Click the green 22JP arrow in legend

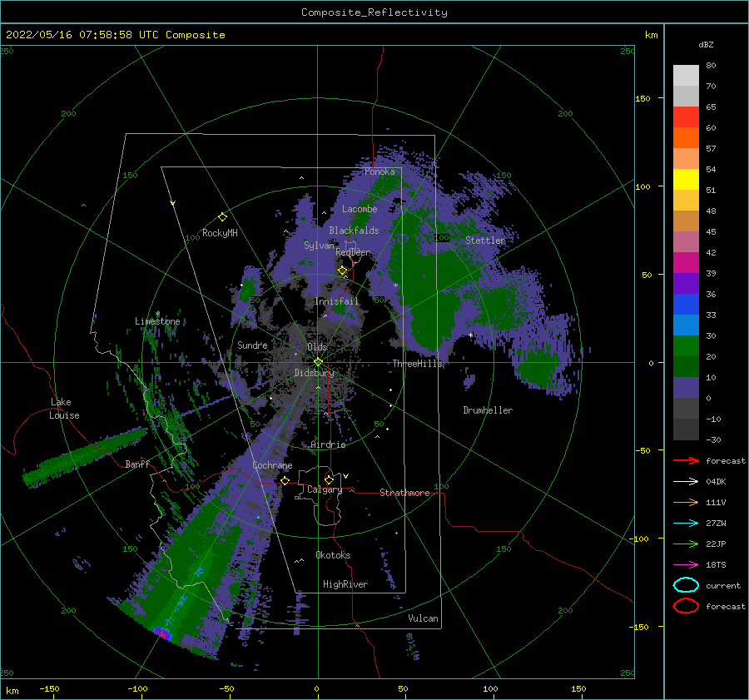pos(686,544)
